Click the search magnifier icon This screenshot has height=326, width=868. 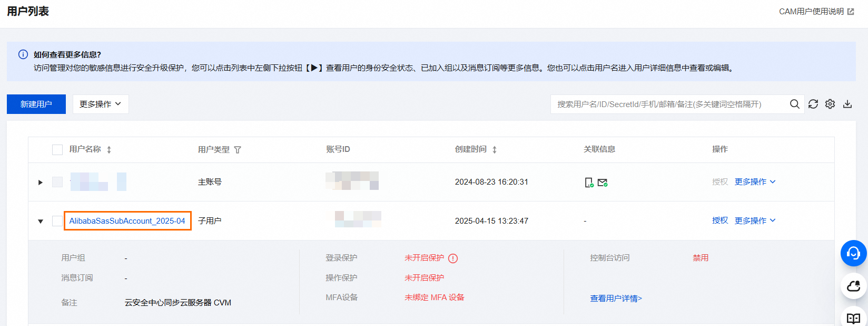click(795, 104)
